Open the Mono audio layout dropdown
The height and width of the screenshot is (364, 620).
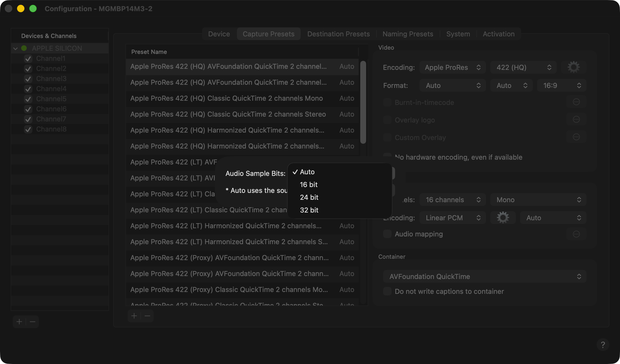(x=538, y=200)
